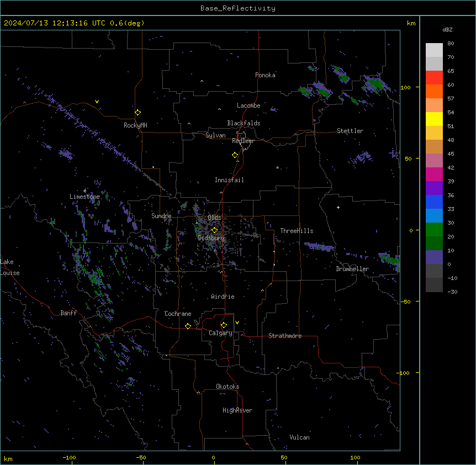This screenshot has height=465, width=476.
Task: Click the 100 tick label on right axis
Action: (x=405, y=87)
